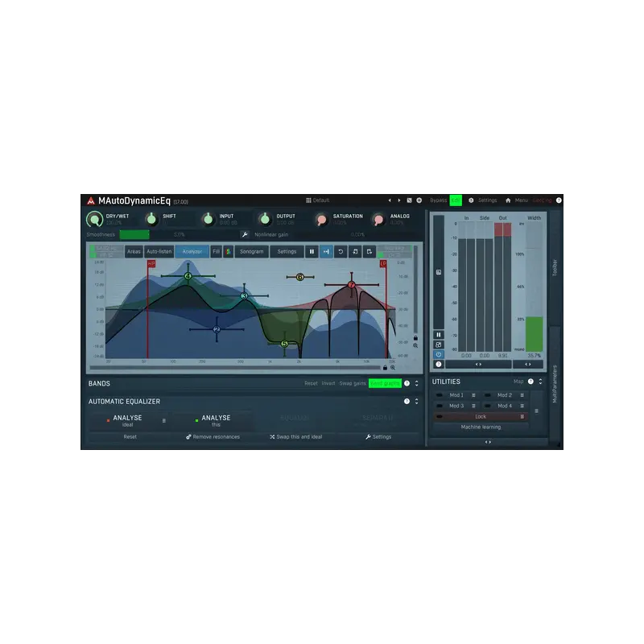
Task: Click the home icon beside Menu
Action: (x=508, y=200)
